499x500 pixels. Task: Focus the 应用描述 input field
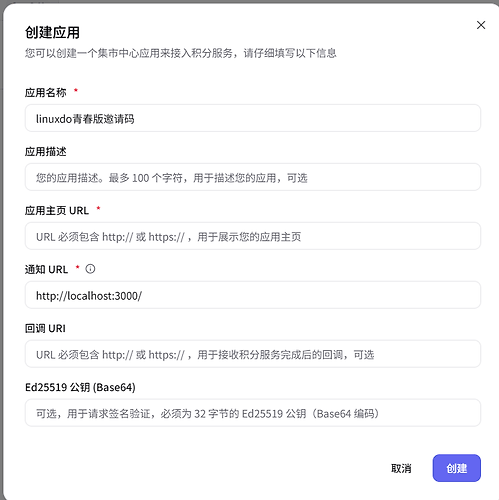coord(253,177)
